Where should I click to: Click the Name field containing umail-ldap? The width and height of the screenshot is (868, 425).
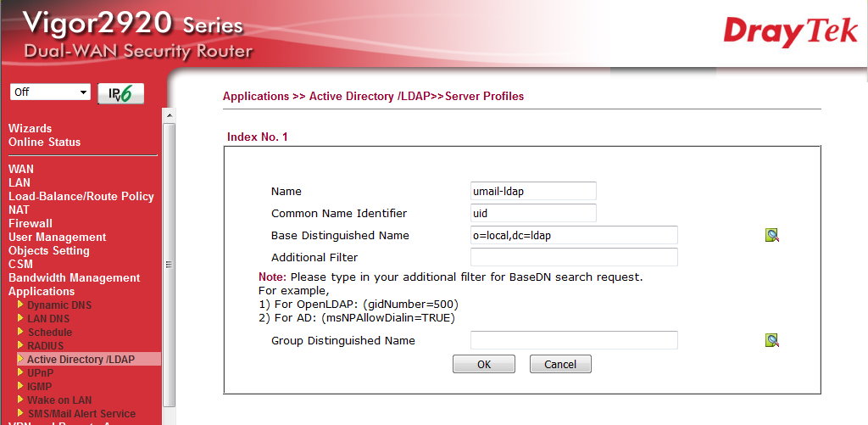[533, 191]
